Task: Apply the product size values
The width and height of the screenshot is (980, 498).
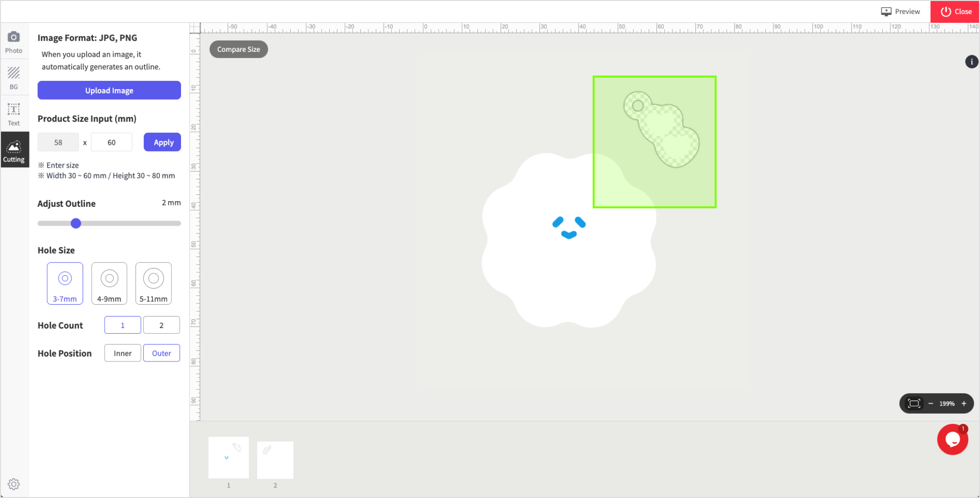Action: (x=162, y=142)
